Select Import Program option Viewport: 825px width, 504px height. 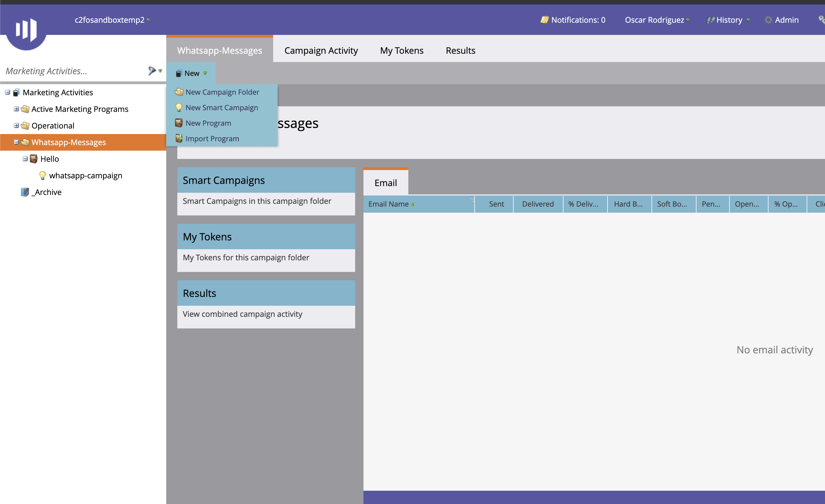pyautogui.click(x=212, y=138)
